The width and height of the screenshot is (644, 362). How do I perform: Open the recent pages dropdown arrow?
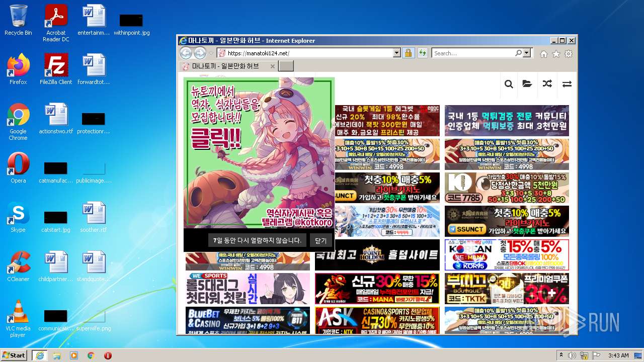point(211,53)
